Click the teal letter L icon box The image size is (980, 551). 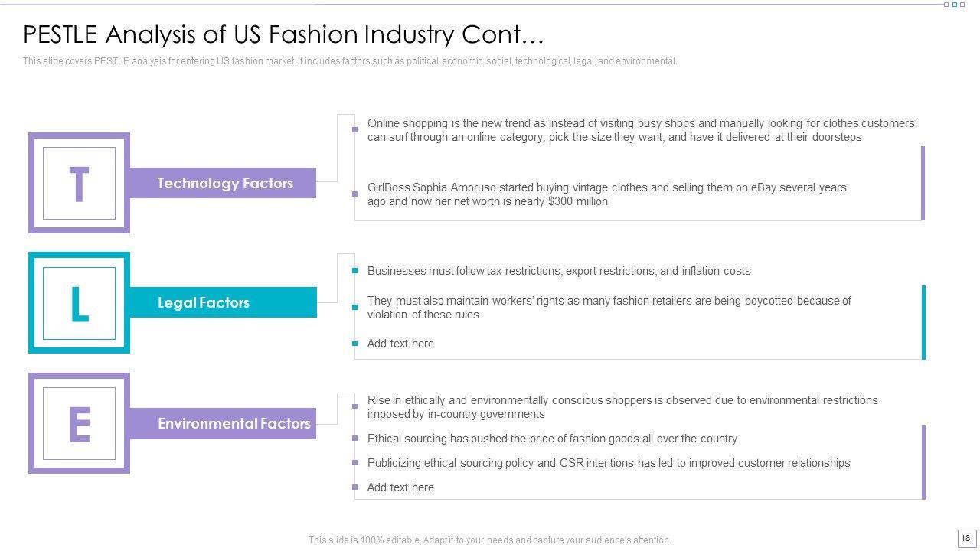79,303
